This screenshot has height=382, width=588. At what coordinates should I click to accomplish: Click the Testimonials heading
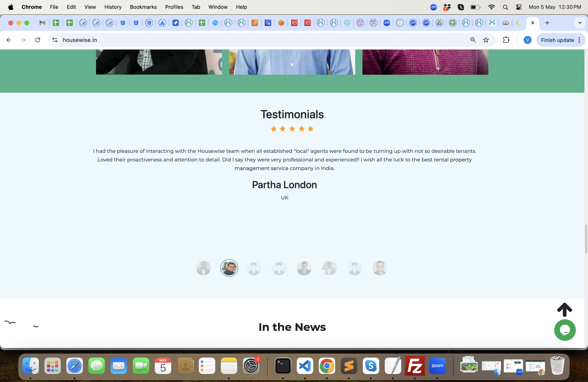point(292,114)
